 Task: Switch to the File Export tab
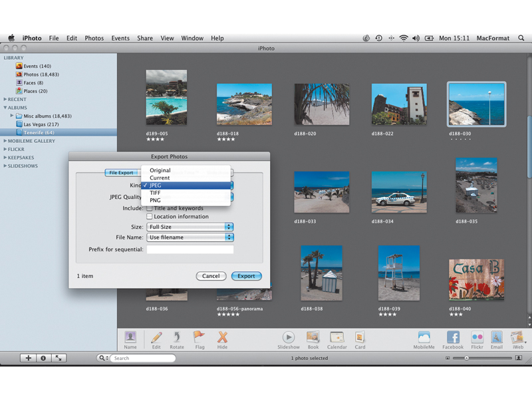(x=120, y=171)
